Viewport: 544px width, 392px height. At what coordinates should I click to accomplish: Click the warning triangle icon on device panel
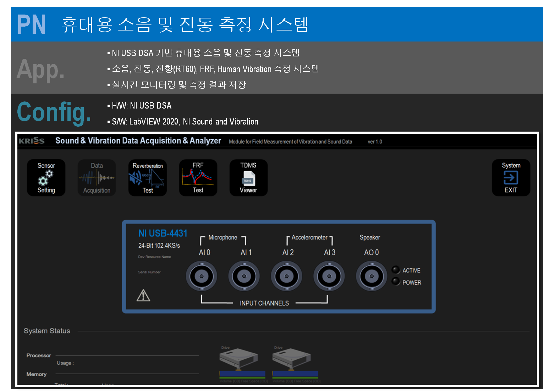pos(143,295)
